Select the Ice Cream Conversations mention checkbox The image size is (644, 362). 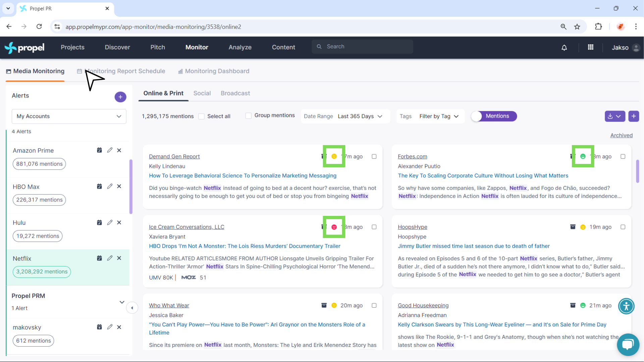click(x=374, y=227)
